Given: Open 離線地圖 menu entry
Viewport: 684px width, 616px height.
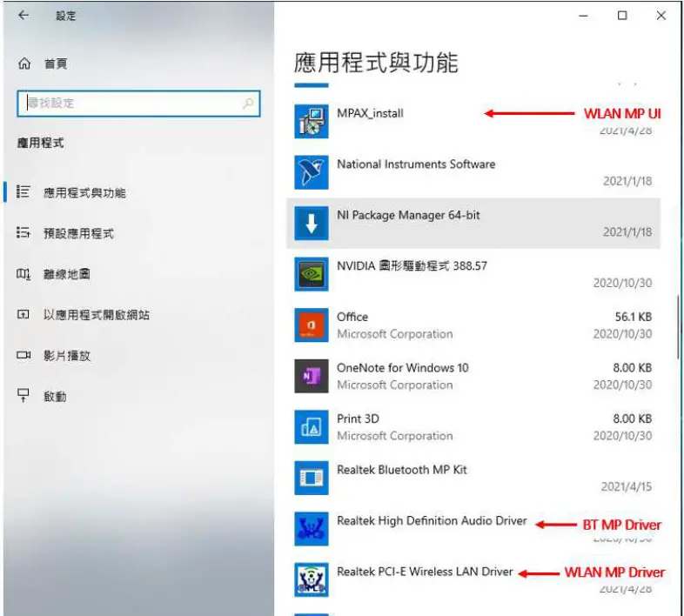Looking at the screenshot, I should (x=67, y=274).
